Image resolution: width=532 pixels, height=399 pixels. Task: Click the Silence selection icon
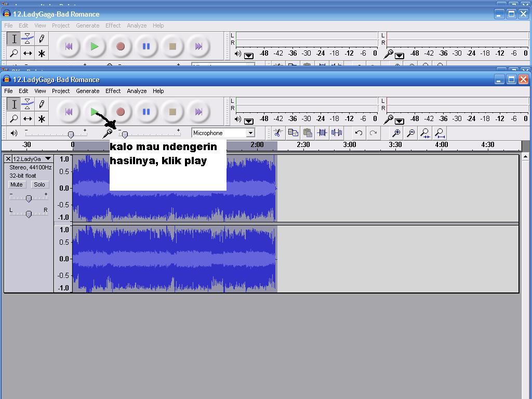pos(337,132)
